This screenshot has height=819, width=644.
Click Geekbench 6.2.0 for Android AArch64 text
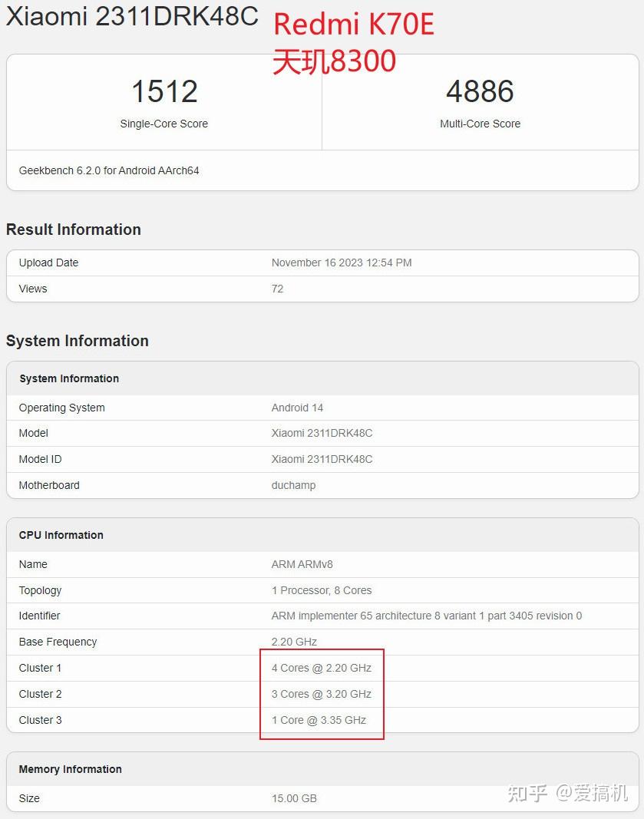(109, 170)
